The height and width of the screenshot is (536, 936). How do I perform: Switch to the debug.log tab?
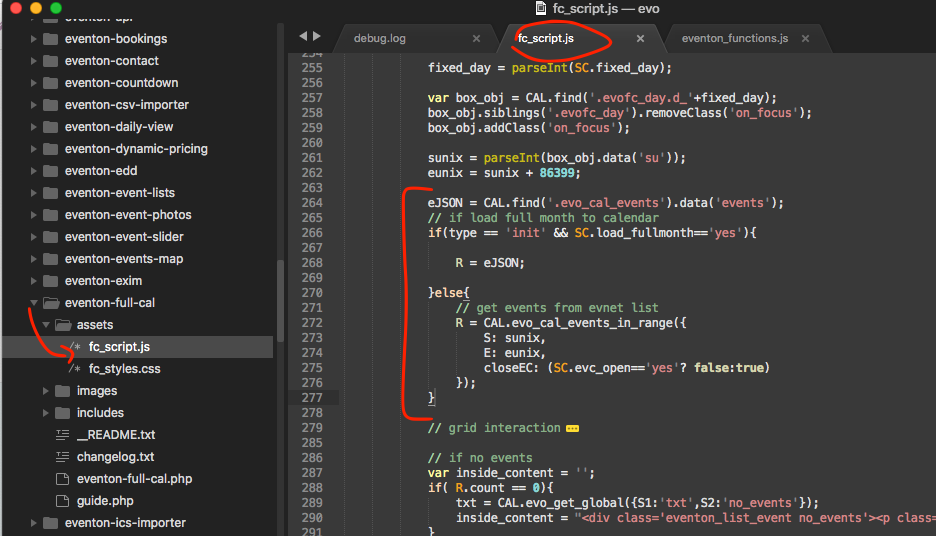(x=380, y=39)
